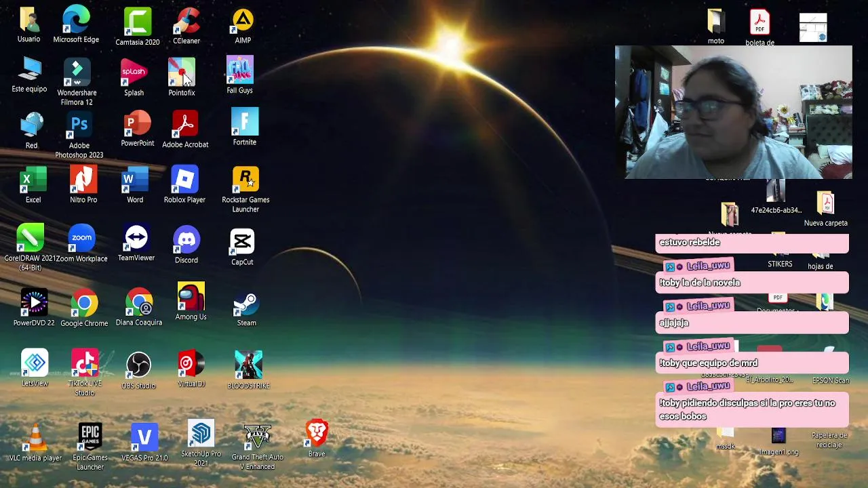Select Epic Games Launcher icon
868x488 pixels.
click(90, 437)
